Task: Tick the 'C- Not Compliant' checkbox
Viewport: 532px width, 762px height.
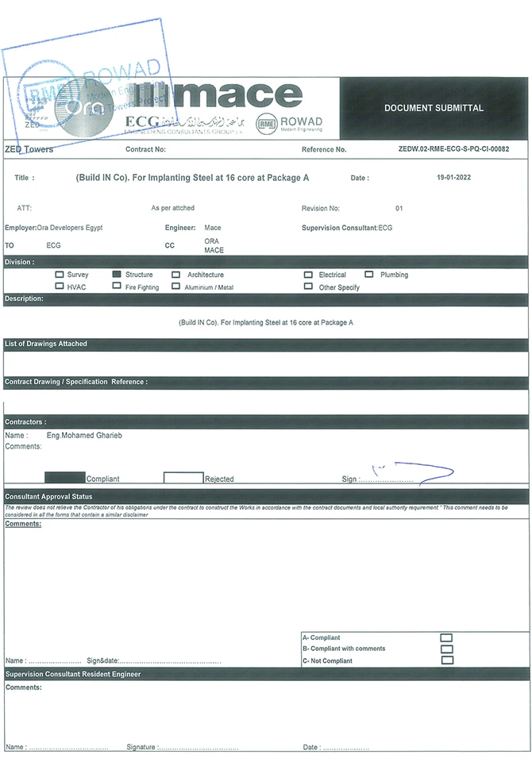Action: point(447,660)
